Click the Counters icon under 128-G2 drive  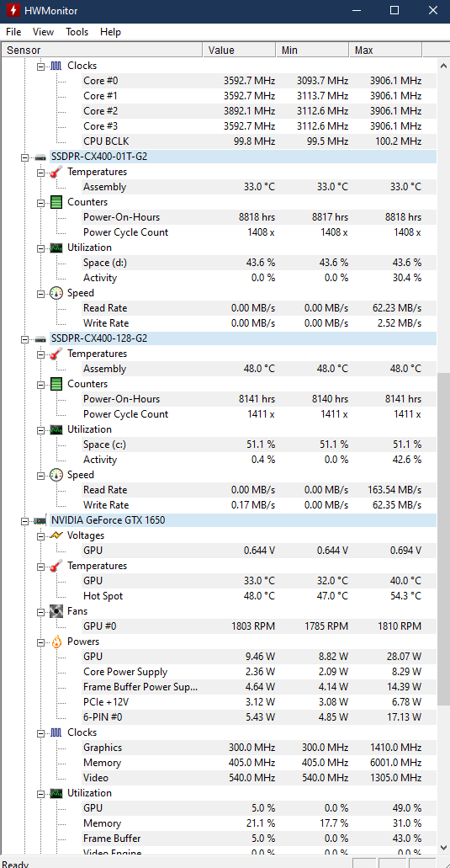[x=56, y=384]
